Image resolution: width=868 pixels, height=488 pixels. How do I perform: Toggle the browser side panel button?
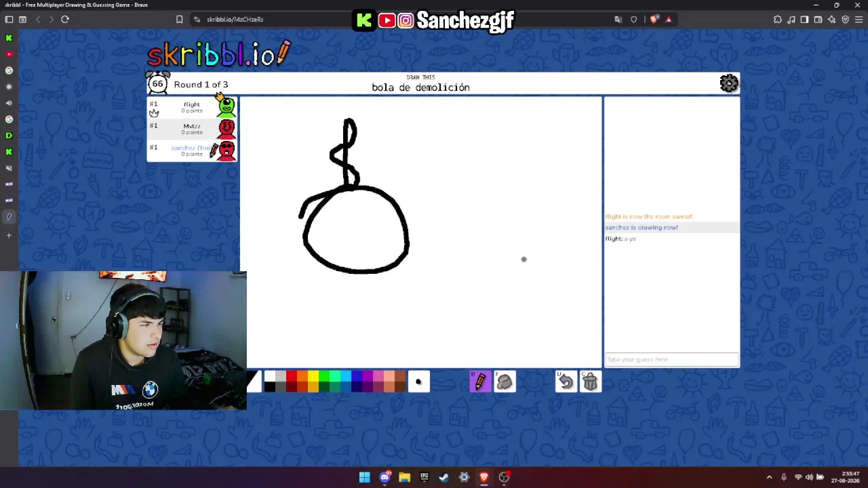pos(804,19)
